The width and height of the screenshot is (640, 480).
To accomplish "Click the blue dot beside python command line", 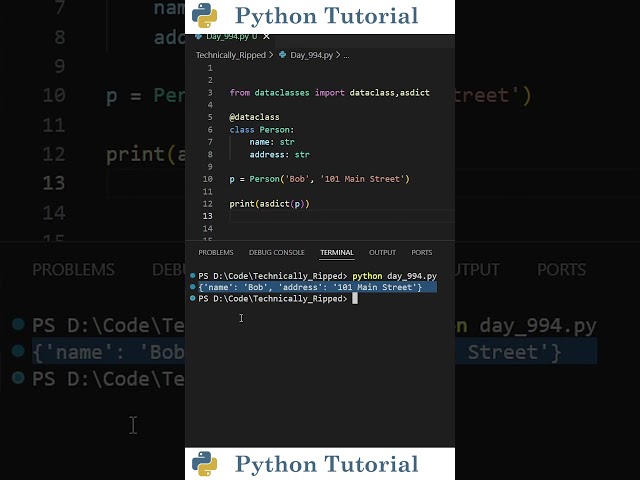I will [x=193, y=276].
